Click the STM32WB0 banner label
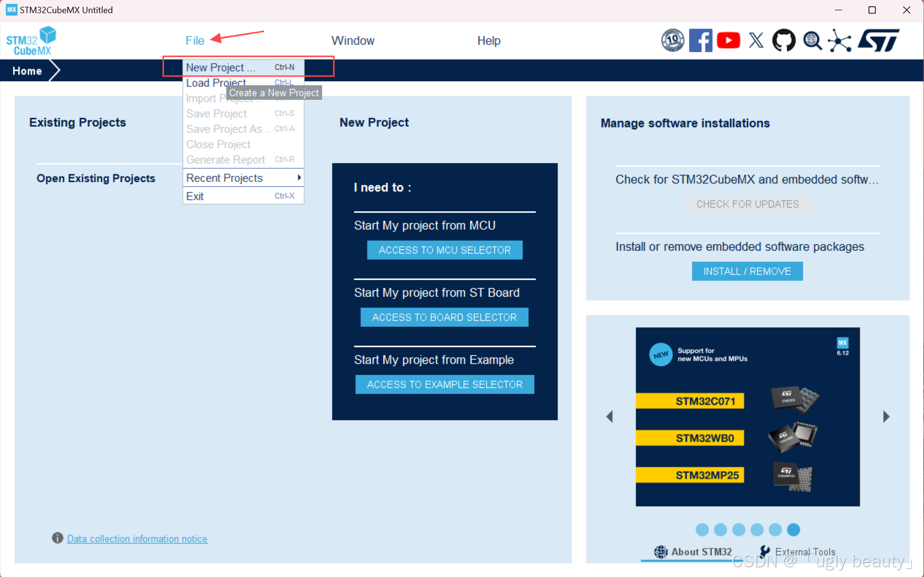 690,438
